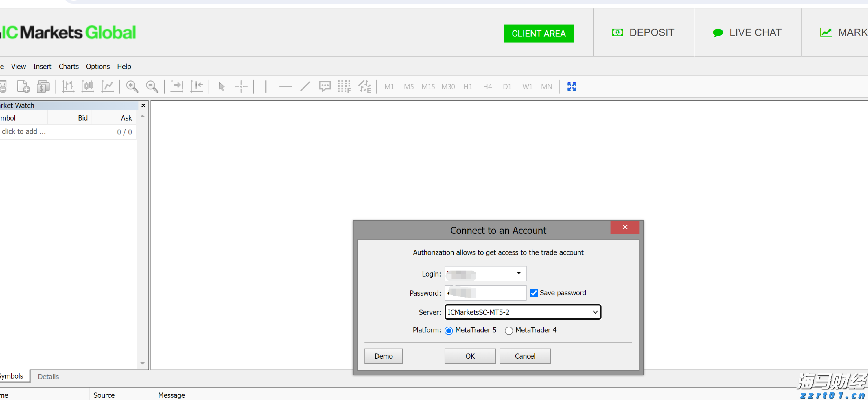Click the Zoom Out magnifier icon
The width and height of the screenshot is (868, 400).
click(152, 86)
